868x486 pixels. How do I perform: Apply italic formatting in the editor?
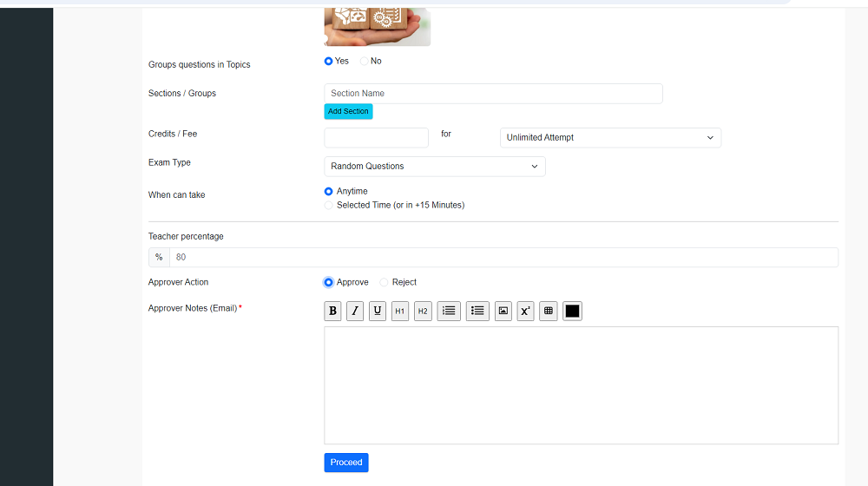(x=355, y=311)
